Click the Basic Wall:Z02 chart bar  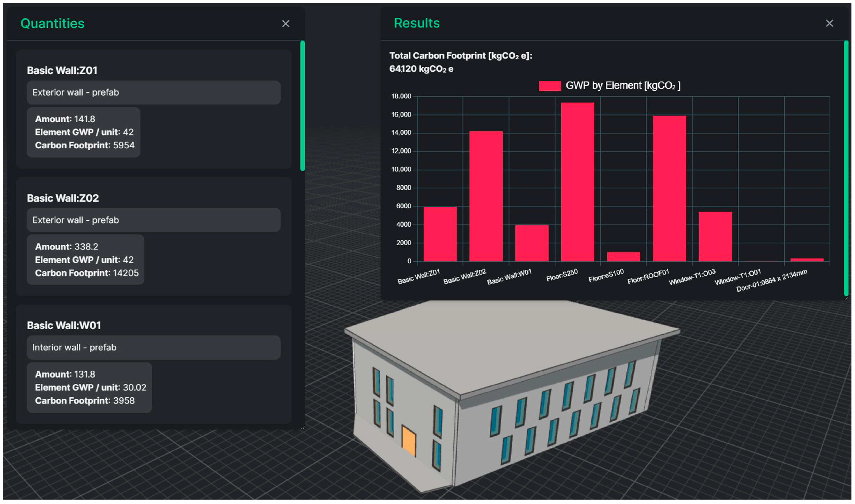[x=486, y=196]
